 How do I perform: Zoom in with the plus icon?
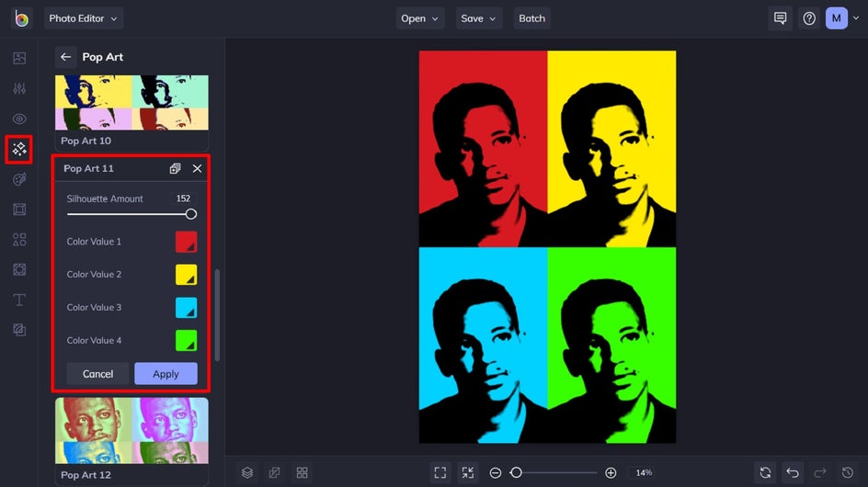coord(611,472)
